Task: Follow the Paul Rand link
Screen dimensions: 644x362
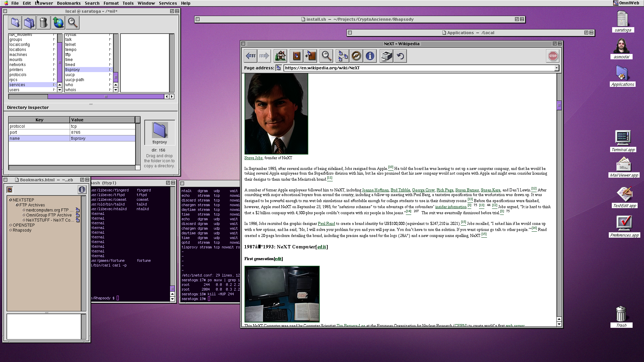Action: pyautogui.click(x=326, y=224)
